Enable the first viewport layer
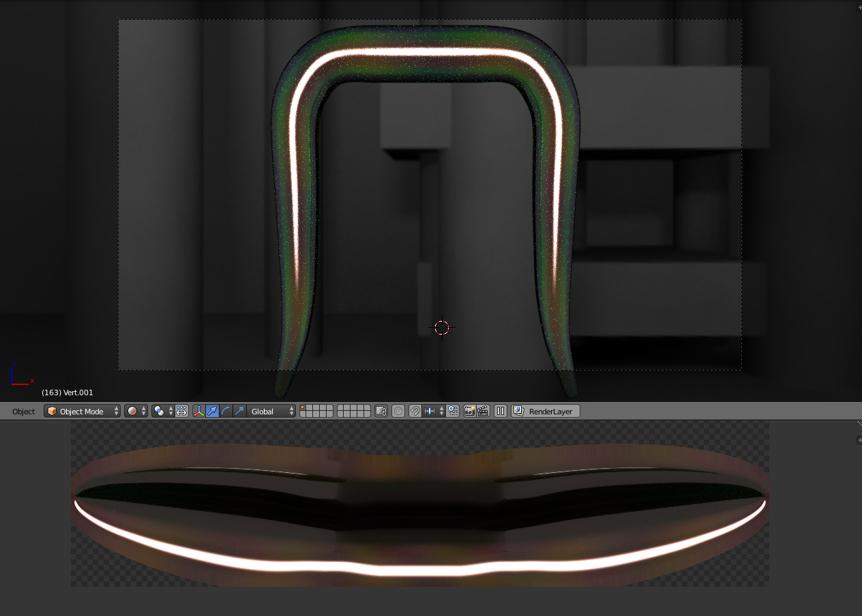862x616 pixels. pyautogui.click(x=303, y=408)
